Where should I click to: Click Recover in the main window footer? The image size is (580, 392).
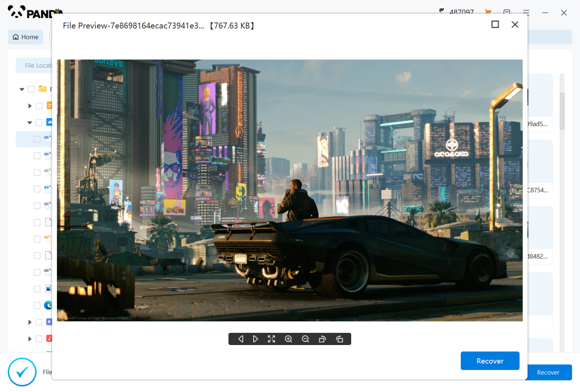549,372
